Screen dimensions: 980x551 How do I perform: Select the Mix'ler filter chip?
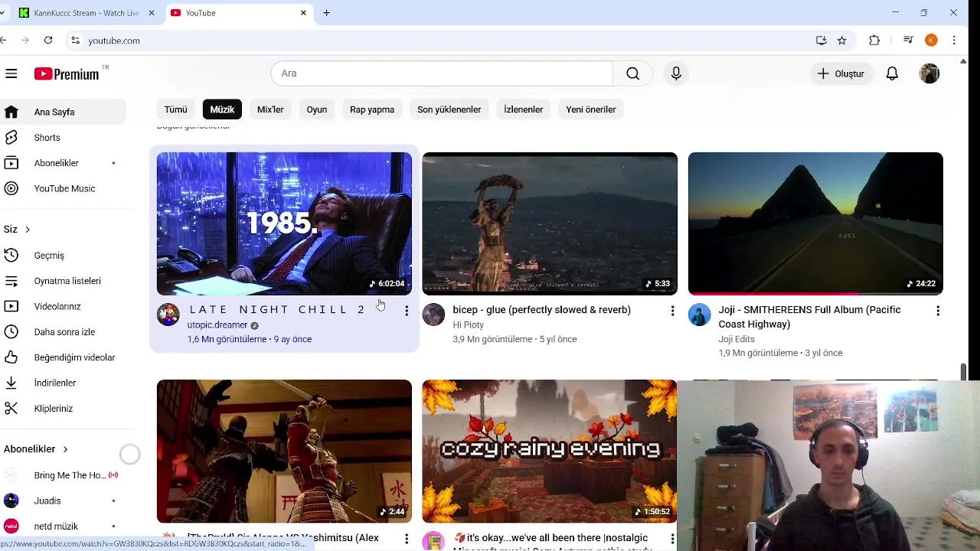270,109
